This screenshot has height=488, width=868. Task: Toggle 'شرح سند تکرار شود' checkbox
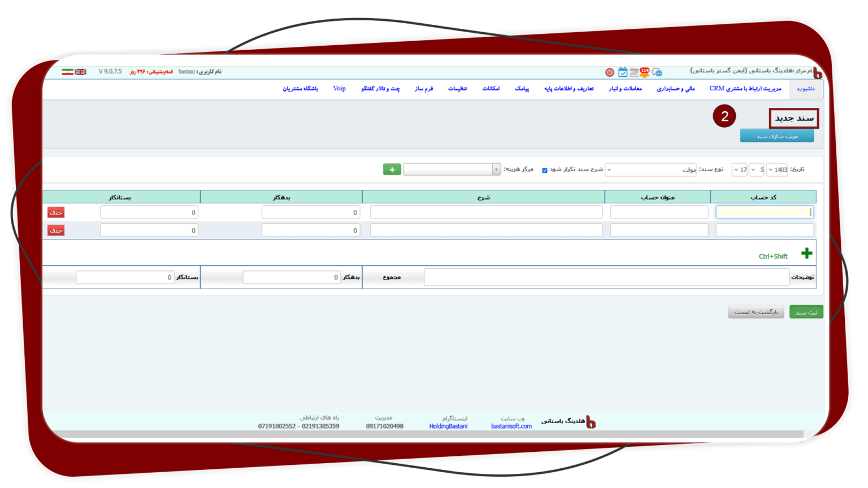tap(544, 170)
